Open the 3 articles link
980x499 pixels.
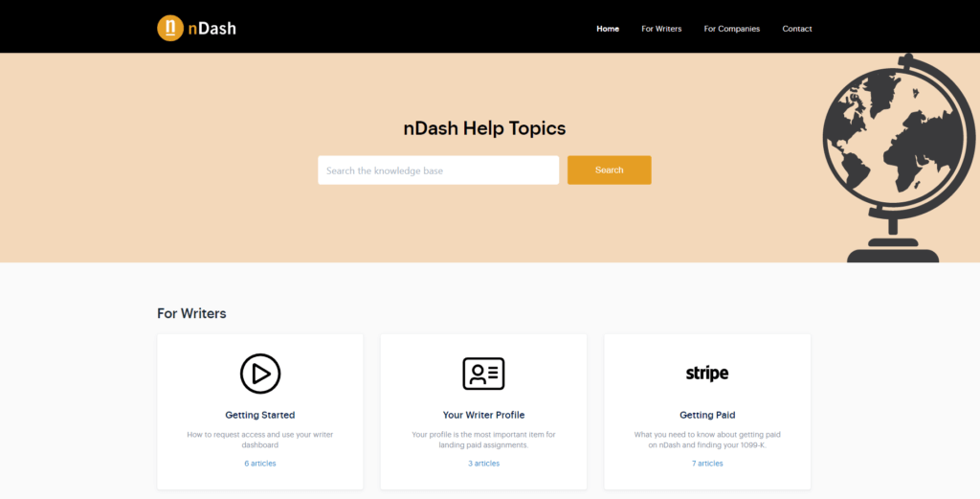coord(483,464)
